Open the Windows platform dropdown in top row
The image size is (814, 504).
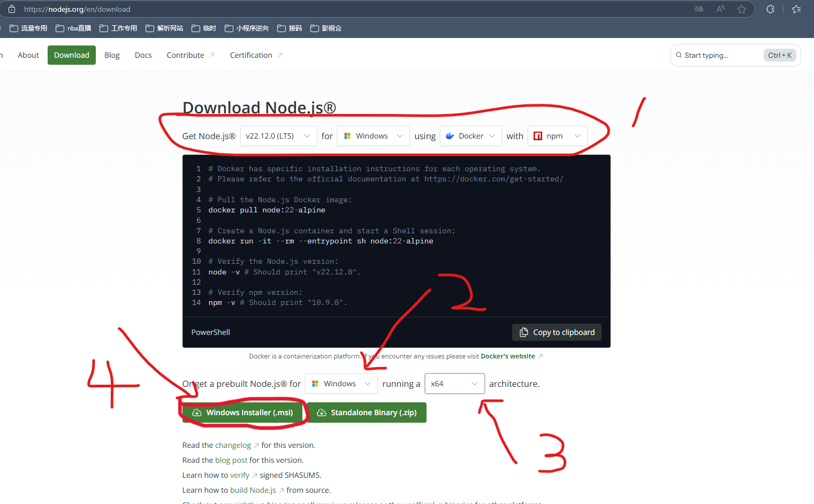pyautogui.click(x=373, y=136)
